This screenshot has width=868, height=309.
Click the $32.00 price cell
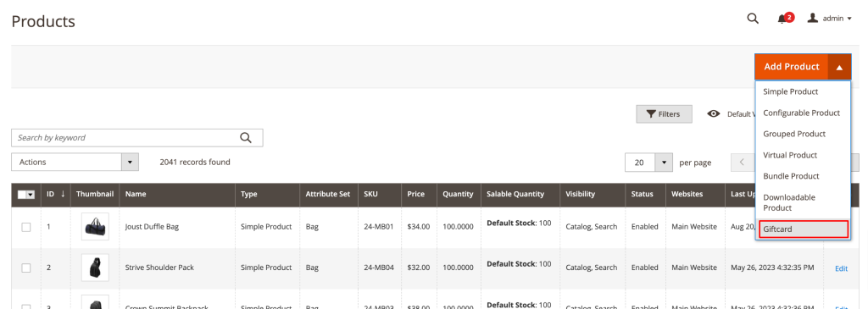[x=419, y=268]
